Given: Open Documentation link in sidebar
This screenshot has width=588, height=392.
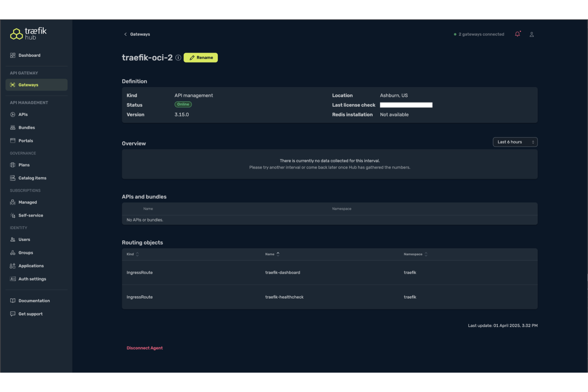Looking at the screenshot, I should tap(34, 301).
